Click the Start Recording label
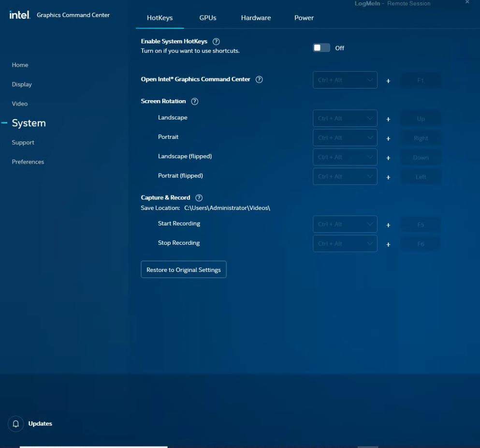480x448 pixels. click(x=179, y=224)
